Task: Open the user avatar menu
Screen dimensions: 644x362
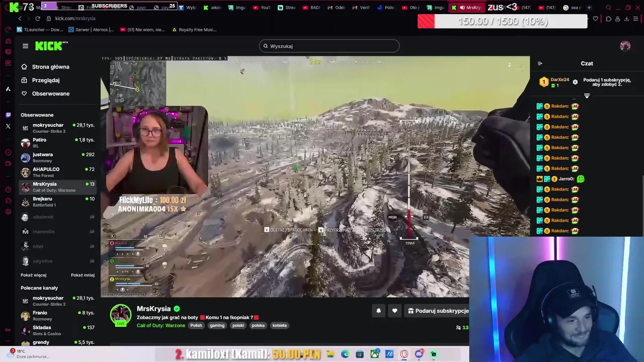Action: point(625,46)
